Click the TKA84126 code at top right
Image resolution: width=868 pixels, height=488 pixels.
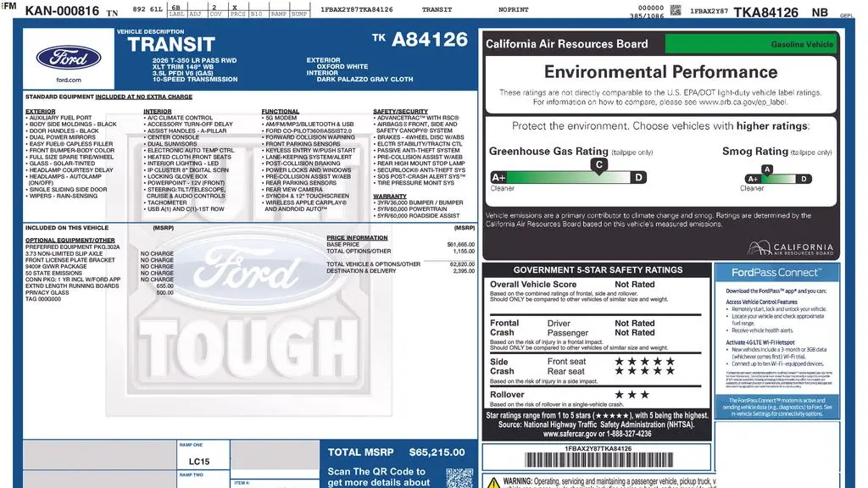[765, 12]
